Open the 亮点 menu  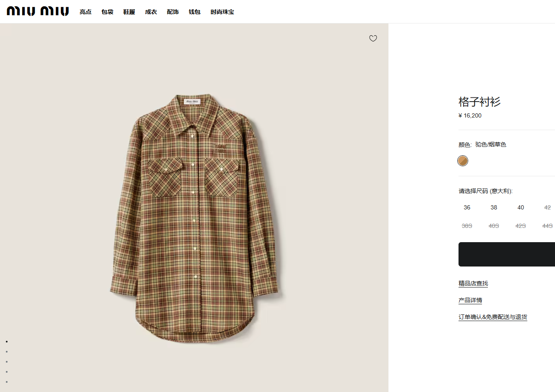coord(86,12)
